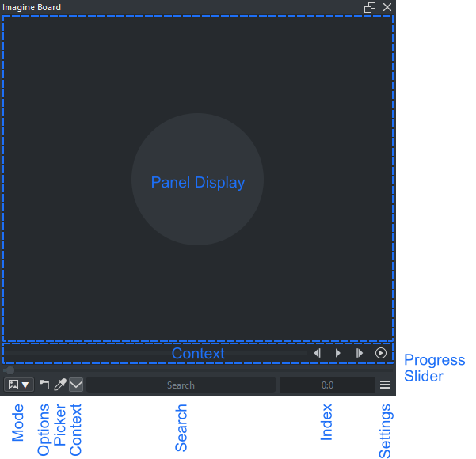Viewport: 476px width, 459px height.
Task: Activate the eyedropper Picker tool
Action: 60,385
